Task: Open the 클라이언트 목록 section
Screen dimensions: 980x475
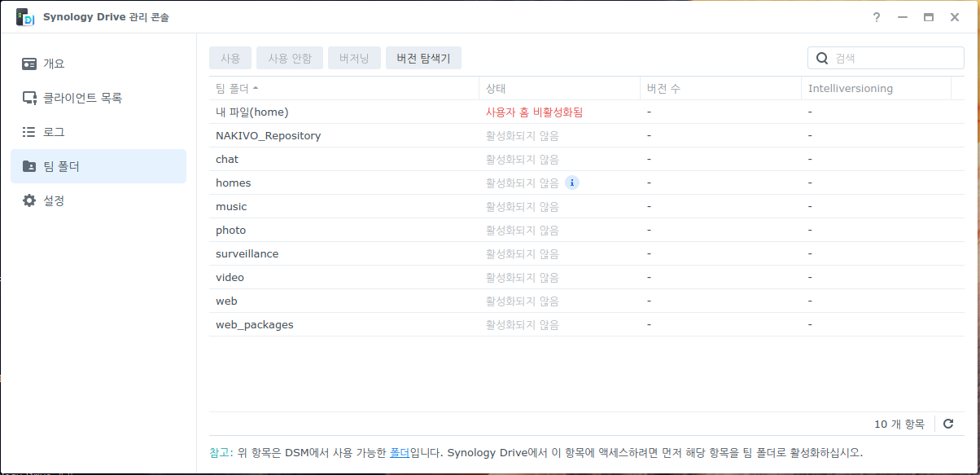Action: click(x=98, y=98)
